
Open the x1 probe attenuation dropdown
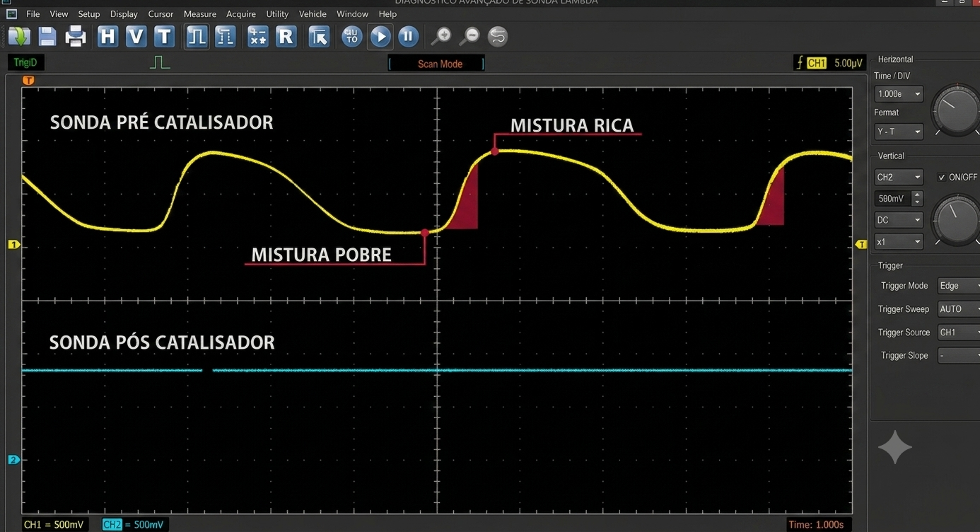(899, 242)
